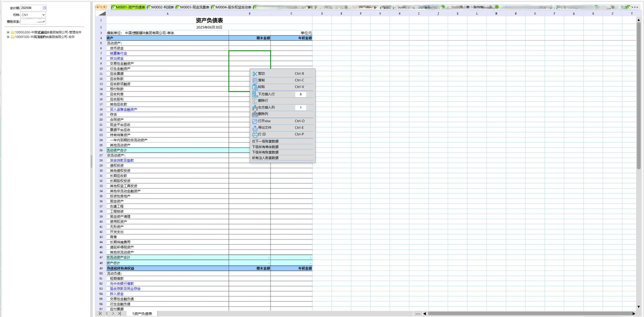
Task: Click the Copy icon in context menu
Action: click(255, 80)
